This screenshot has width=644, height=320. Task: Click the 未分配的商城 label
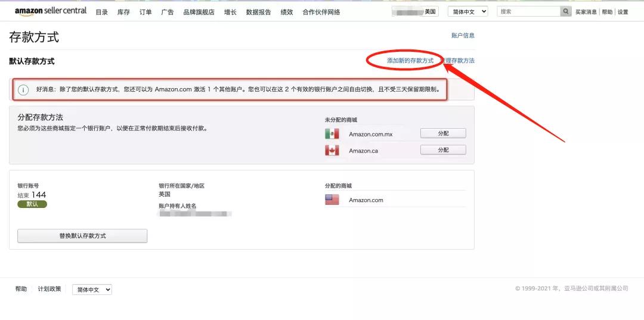tap(341, 120)
